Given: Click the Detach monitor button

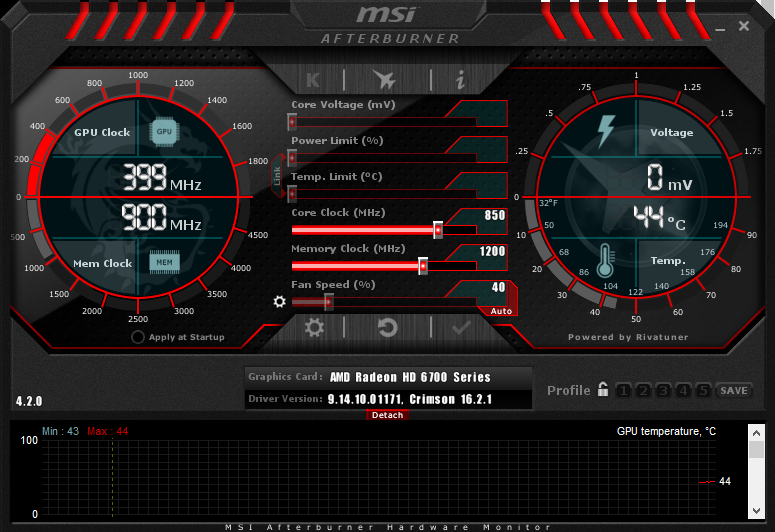Looking at the screenshot, I should pyautogui.click(x=388, y=415).
